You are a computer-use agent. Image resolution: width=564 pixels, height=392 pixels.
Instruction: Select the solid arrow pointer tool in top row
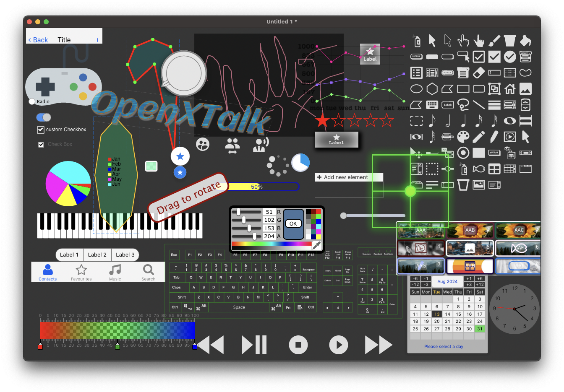432,41
